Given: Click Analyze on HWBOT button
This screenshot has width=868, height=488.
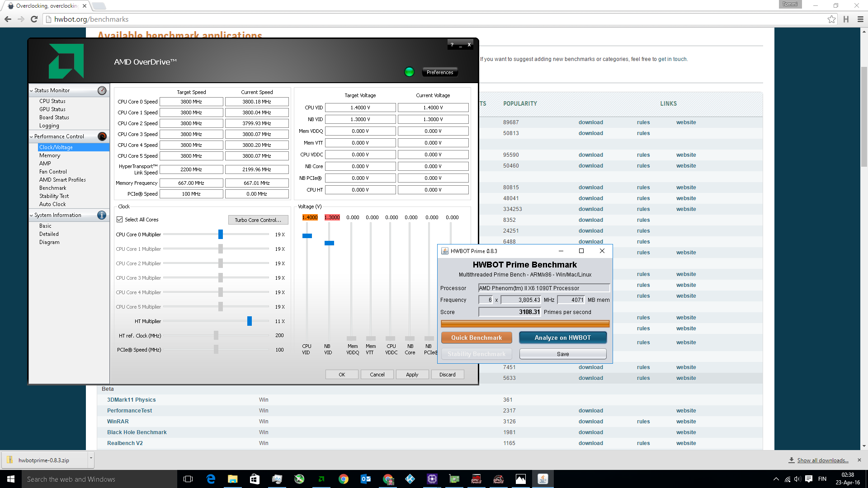Looking at the screenshot, I should coord(562,338).
